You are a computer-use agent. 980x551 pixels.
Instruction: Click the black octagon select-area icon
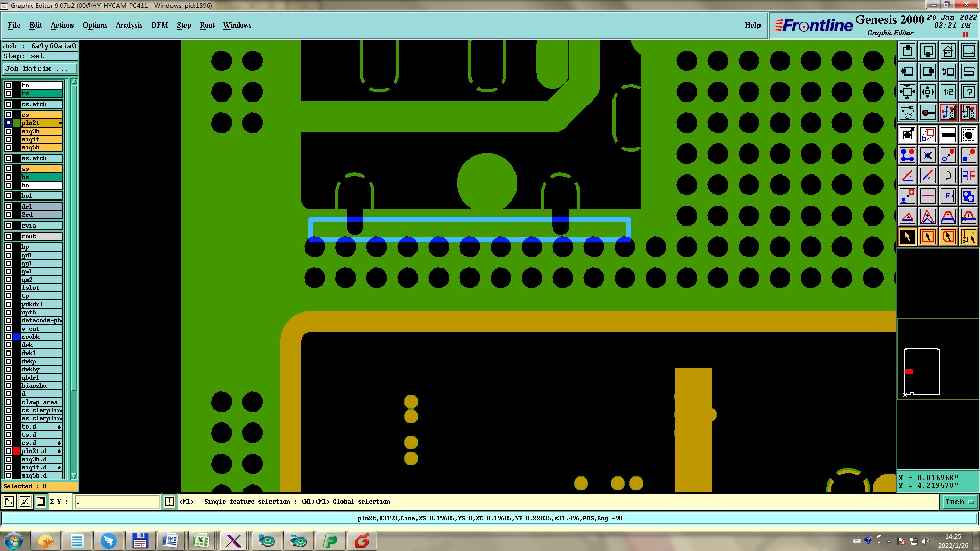(x=969, y=135)
